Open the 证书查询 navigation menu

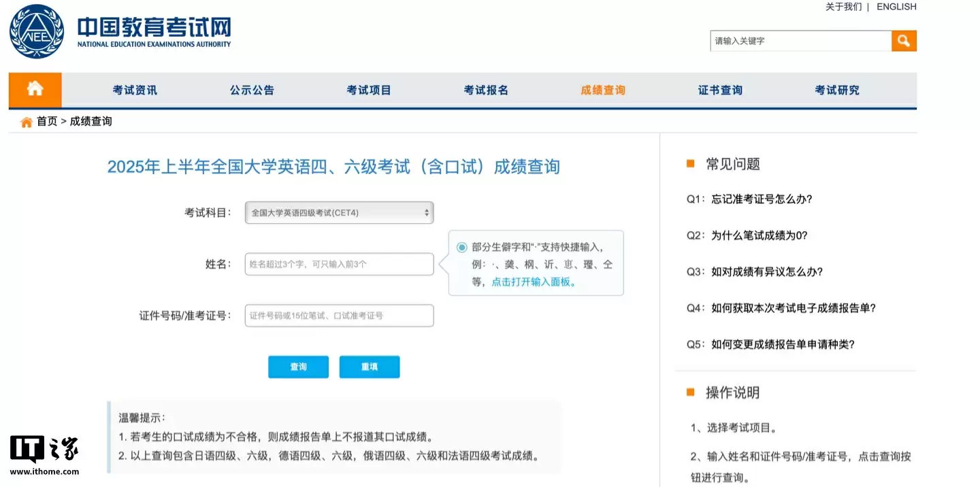(720, 89)
